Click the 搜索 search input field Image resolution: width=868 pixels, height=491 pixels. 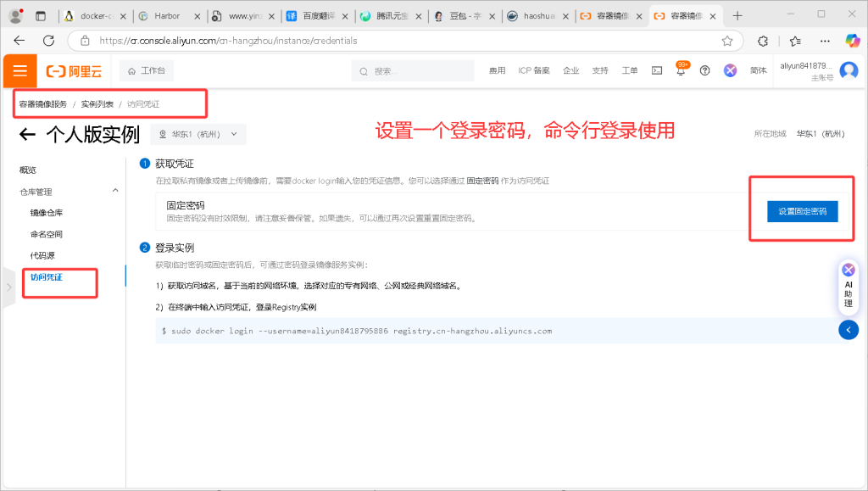415,71
